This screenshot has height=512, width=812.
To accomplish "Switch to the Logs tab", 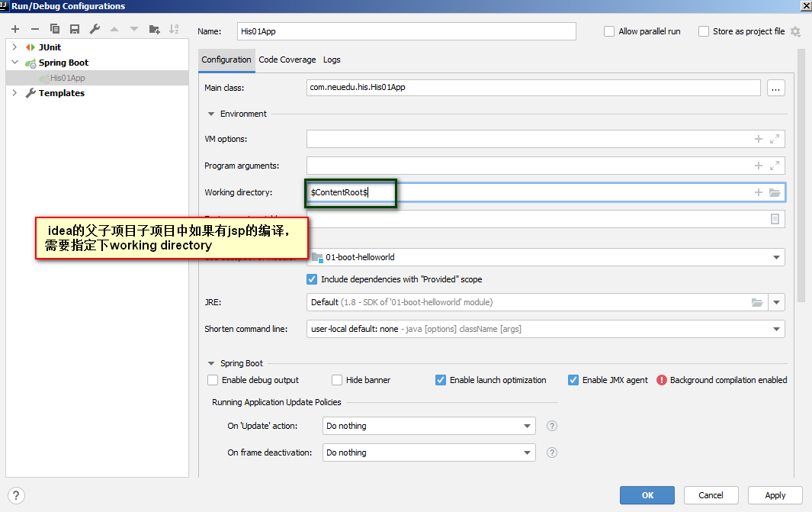I will point(332,60).
